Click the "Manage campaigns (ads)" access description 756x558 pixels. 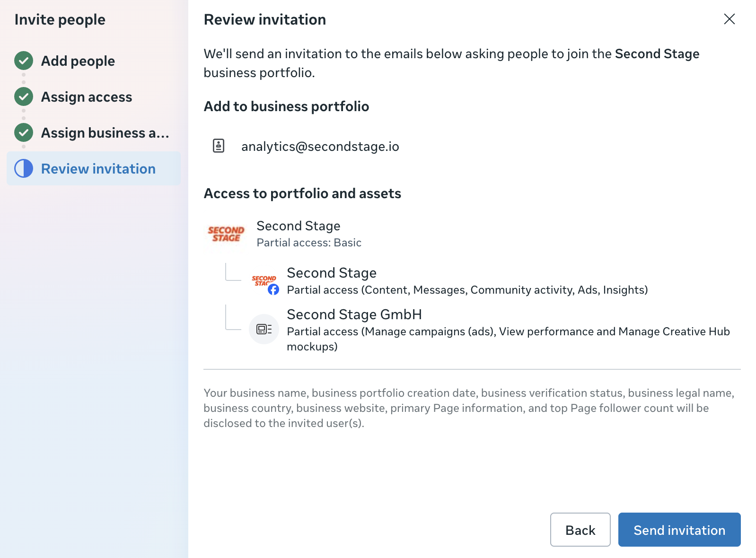[x=508, y=339]
